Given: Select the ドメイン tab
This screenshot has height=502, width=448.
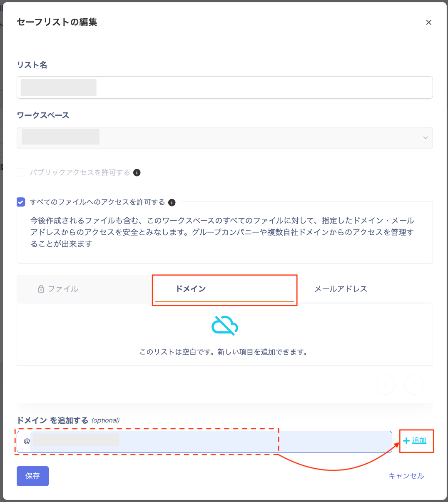Looking at the screenshot, I should pos(225,289).
